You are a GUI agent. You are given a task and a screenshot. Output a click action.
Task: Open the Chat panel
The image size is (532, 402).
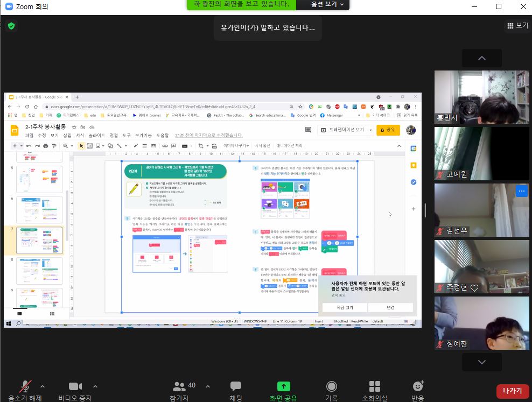(x=236, y=386)
